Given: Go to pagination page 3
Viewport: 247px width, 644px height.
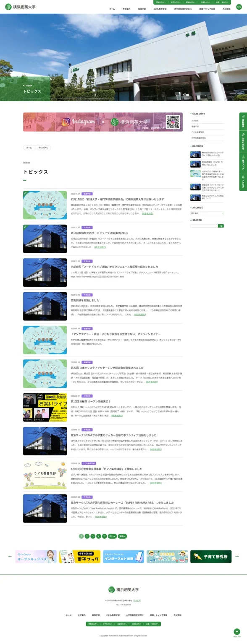Looking at the screenshot, I should 93,536.
